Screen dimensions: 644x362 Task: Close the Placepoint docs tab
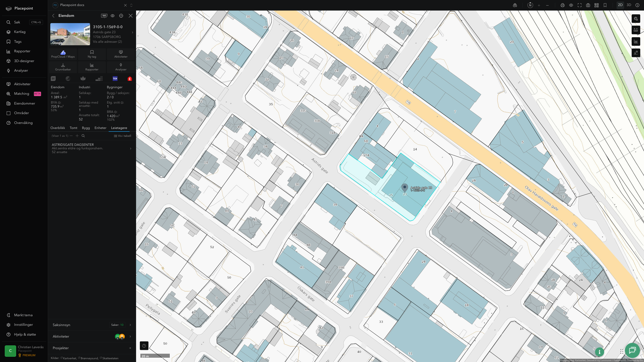(125, 5)
